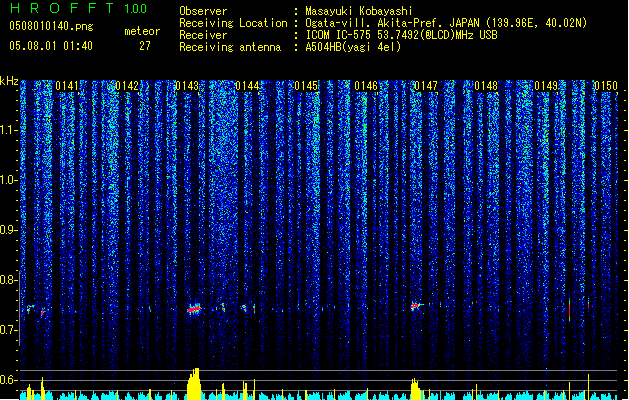Select the observer name Masayuki Kobayashi

pos(358,11)
